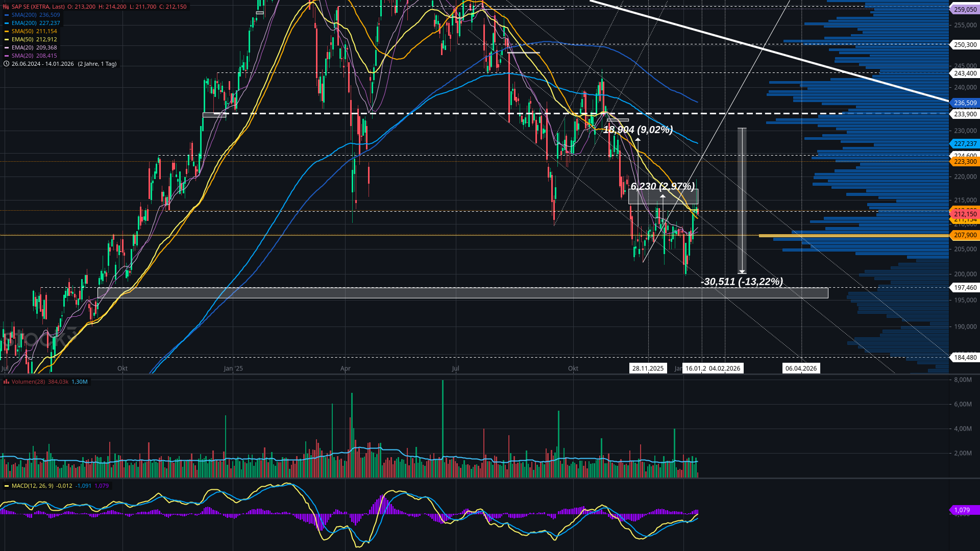Image resolution: width=980 pixels, height=551 pixels.
Task: Click the 06.04.2026 date marker
Action: pos(801,368)
